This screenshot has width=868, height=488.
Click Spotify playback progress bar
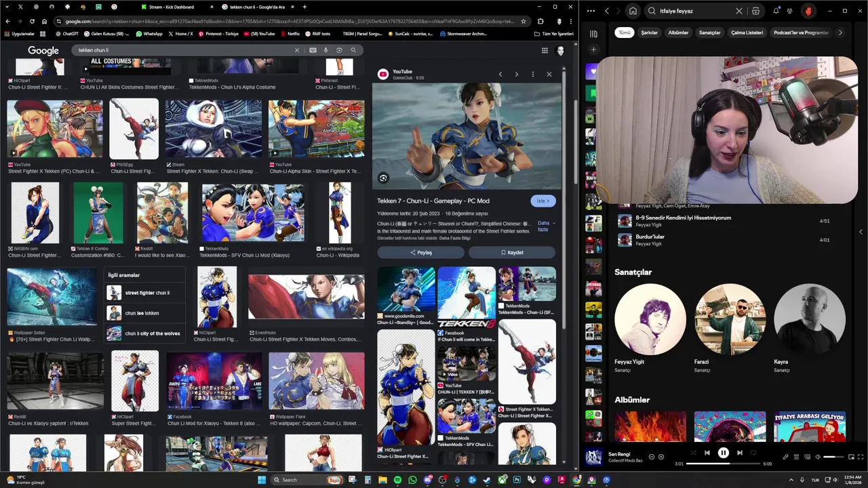pos(723,464)
